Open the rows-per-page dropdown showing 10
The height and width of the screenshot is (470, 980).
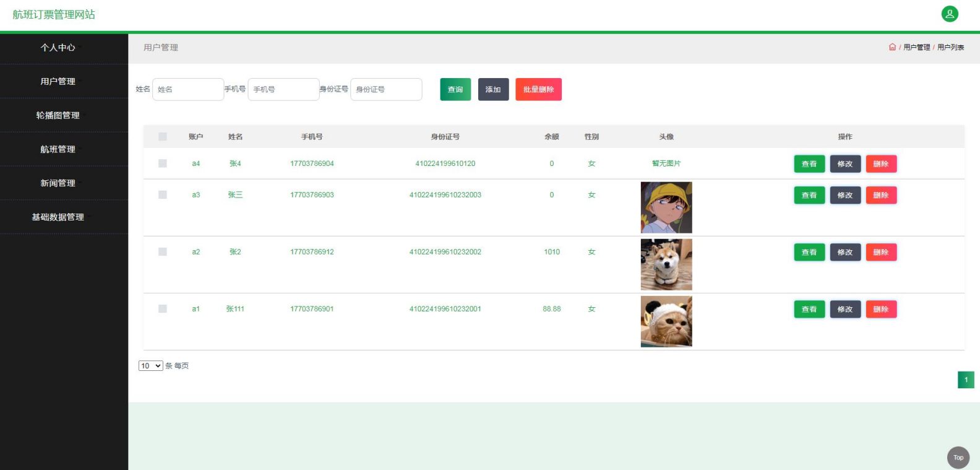150,366
